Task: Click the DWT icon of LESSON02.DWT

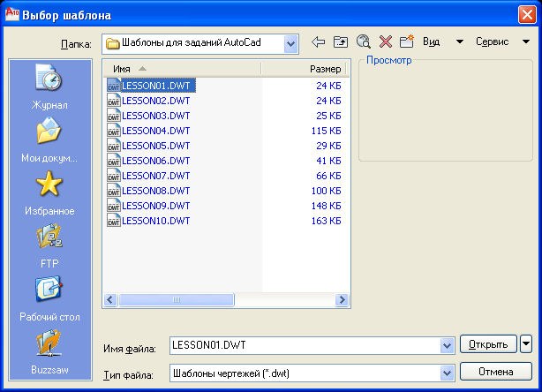Action: [114, 101]
